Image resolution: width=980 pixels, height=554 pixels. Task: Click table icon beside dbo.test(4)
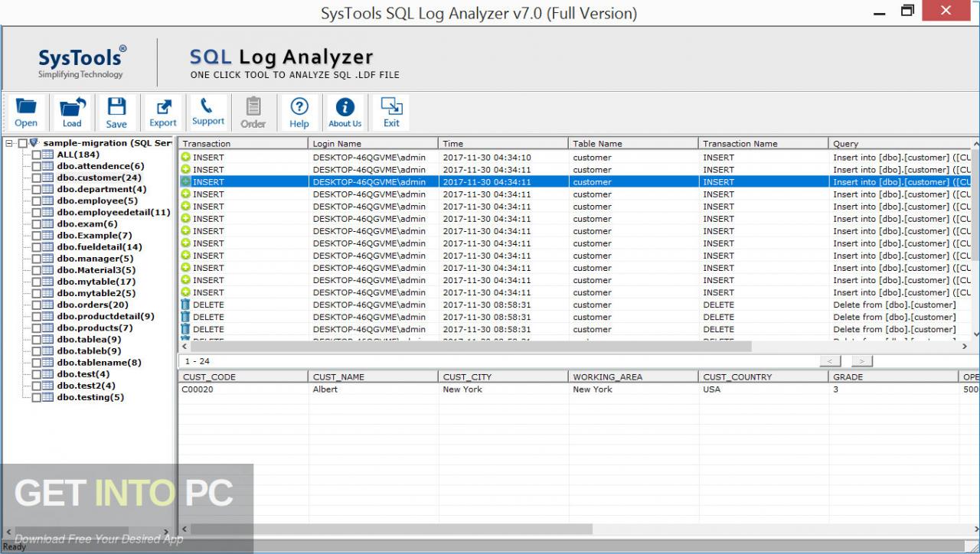(x=47, y=374)
